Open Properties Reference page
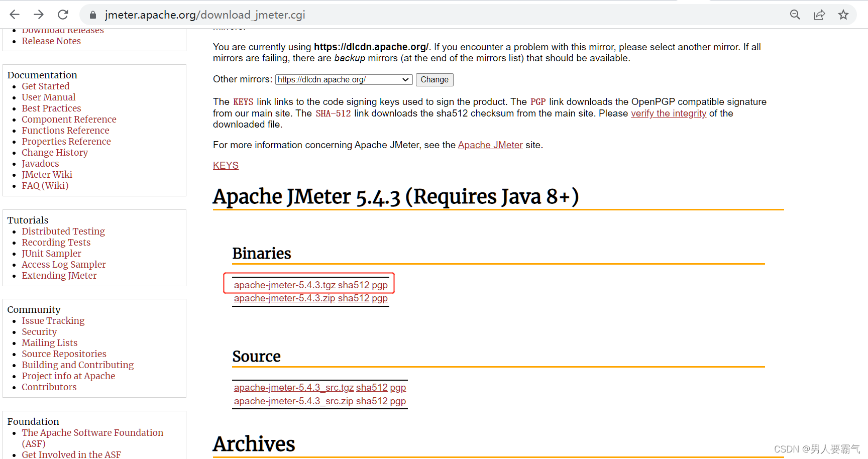Image resolution: width=868 pixels, height=459 pixels. 66,142
